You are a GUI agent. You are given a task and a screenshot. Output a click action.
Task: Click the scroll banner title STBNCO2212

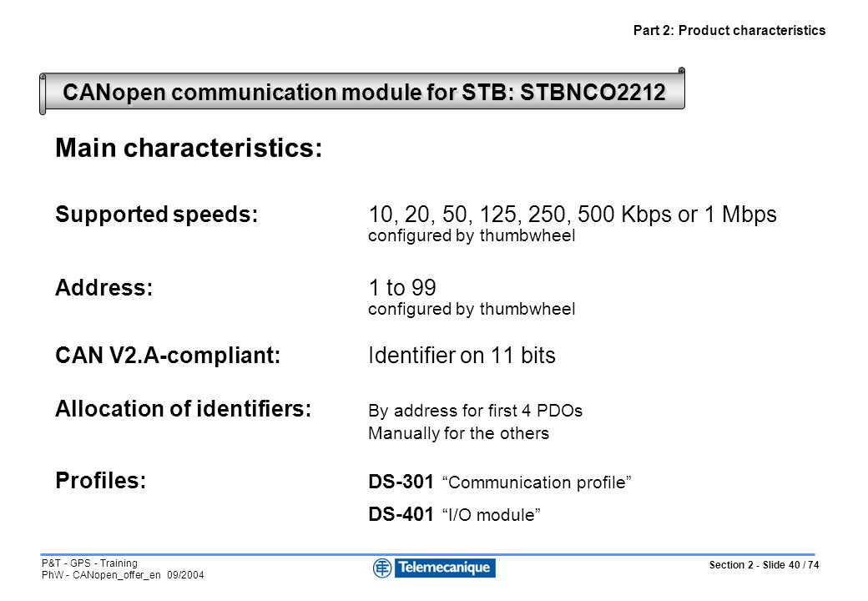click(x=364, y=92)
